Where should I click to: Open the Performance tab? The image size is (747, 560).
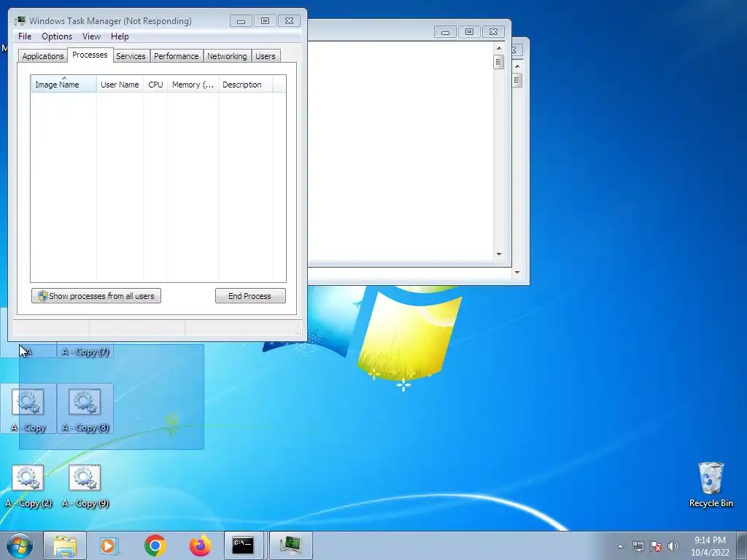point(176,56)
